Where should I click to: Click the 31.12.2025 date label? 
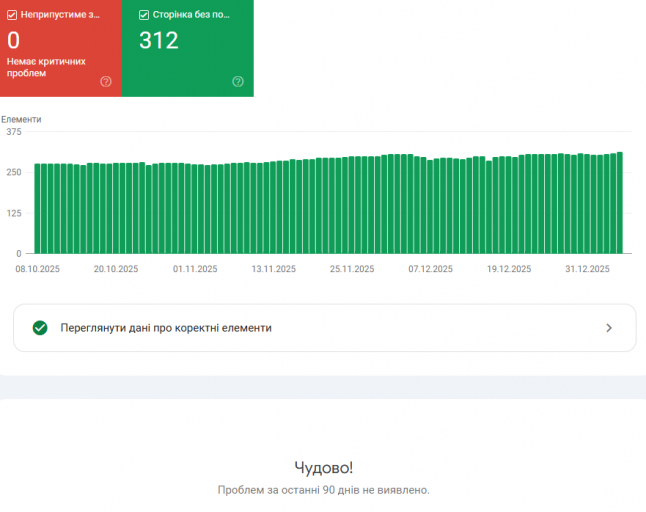587,269
